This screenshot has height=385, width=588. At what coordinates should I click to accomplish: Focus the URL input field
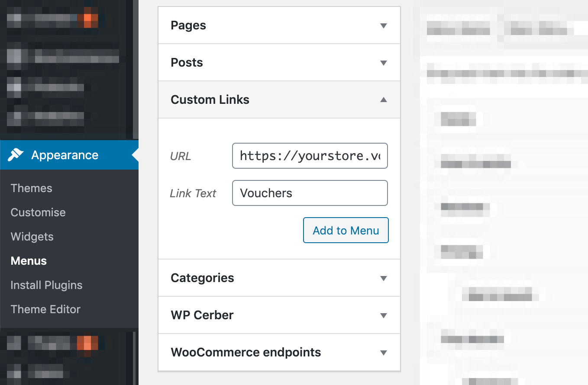(310, 156)
